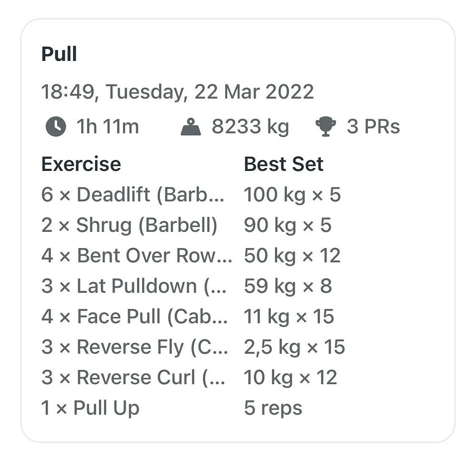Tap the 8233 kg total volume

pos(250,127)
